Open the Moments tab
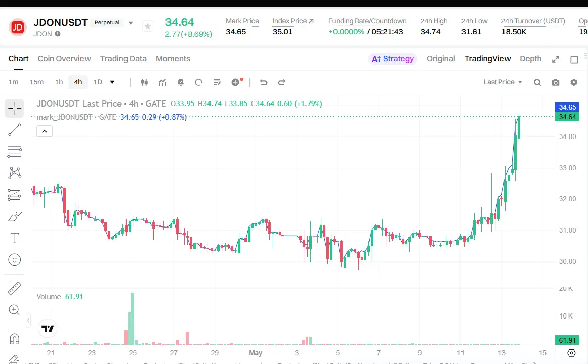 173,59
